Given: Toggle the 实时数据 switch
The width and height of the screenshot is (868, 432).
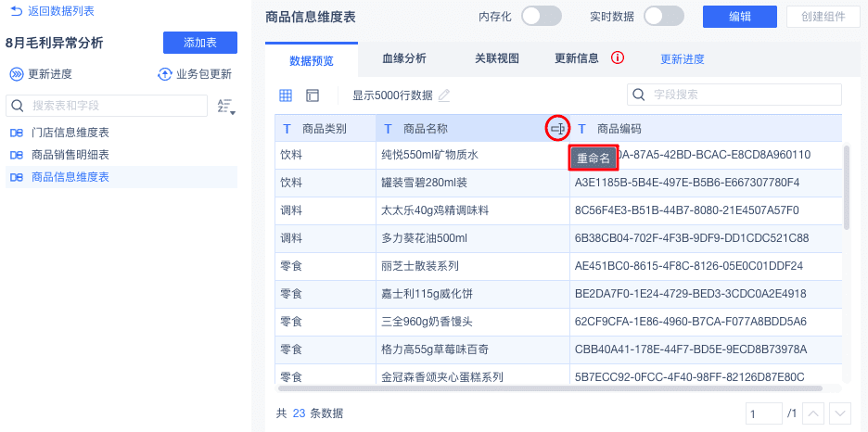Looking at the screenshot, I should (664, 17).
